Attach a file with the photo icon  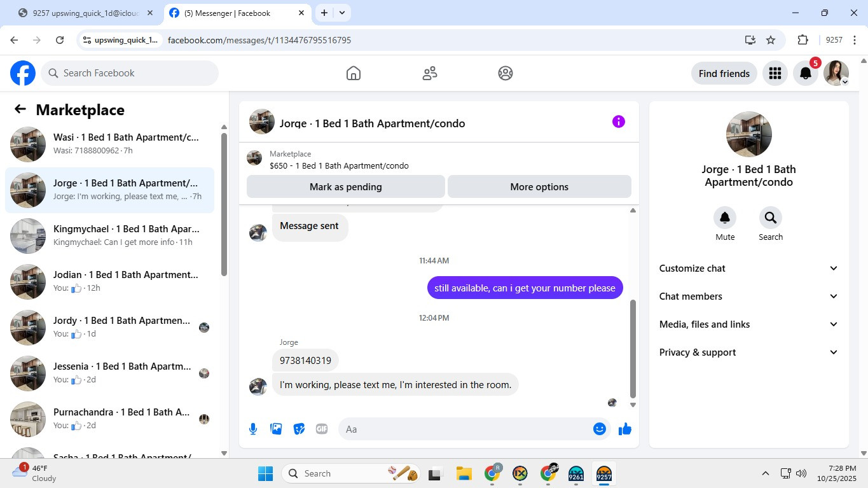[x=276, y=429]
